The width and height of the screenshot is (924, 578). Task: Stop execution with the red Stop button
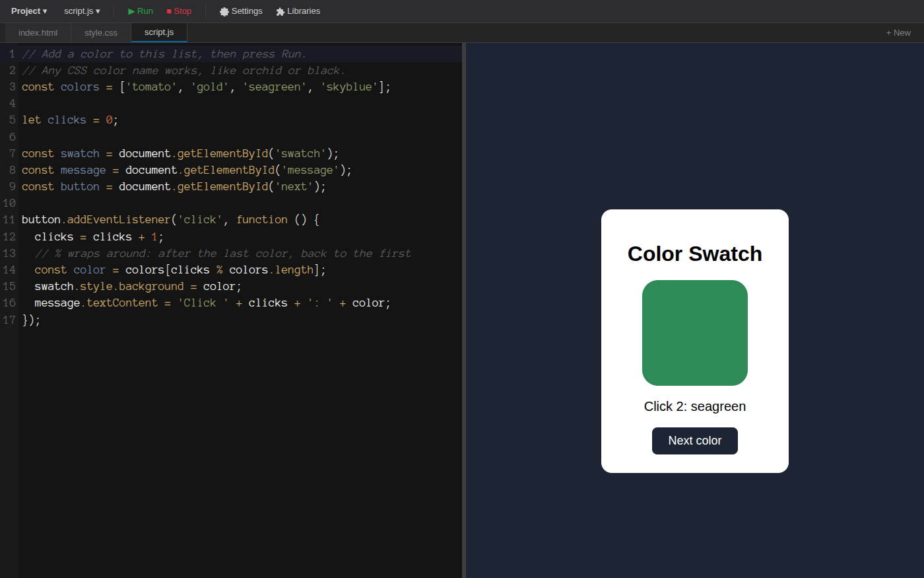pyautogui.click(x=179, y=11)
